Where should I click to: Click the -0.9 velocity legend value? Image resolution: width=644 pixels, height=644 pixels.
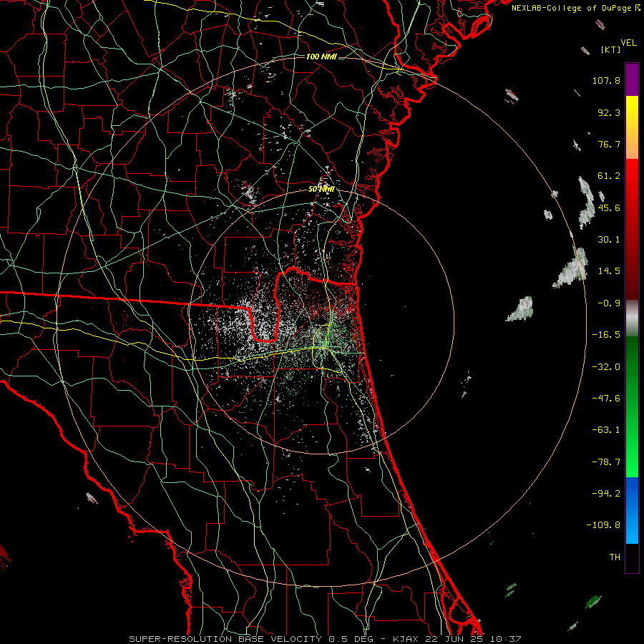tap(609, 303)
